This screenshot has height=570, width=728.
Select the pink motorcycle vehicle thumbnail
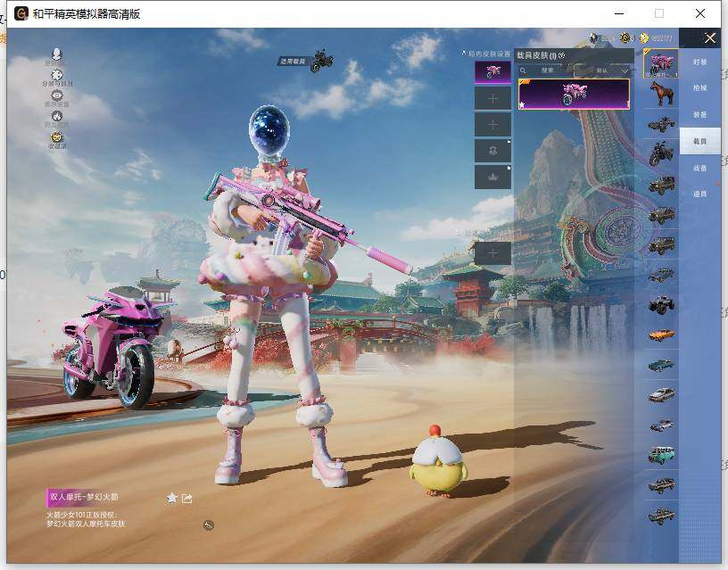661,64
